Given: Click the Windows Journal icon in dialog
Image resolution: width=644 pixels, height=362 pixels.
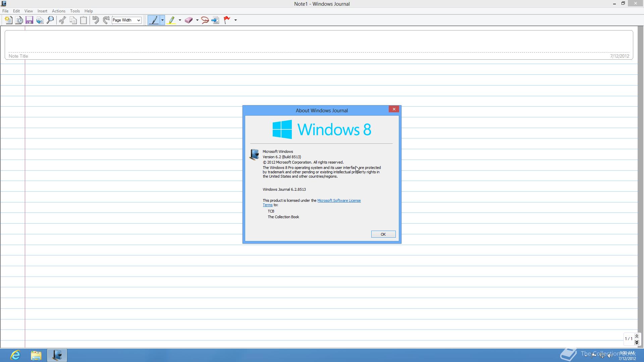Looking at the screenshot, I should click(x=254, y=154).
